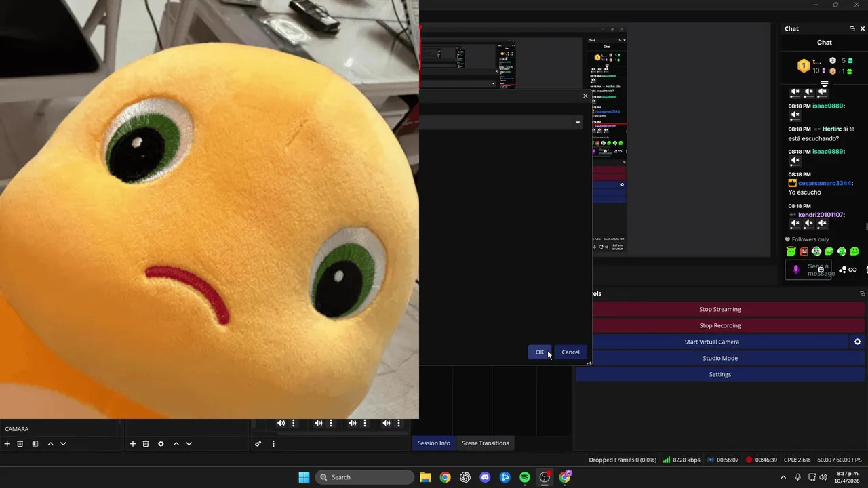Open File Explorer from taskbar
Screen dimensions: 868x488
425,477
